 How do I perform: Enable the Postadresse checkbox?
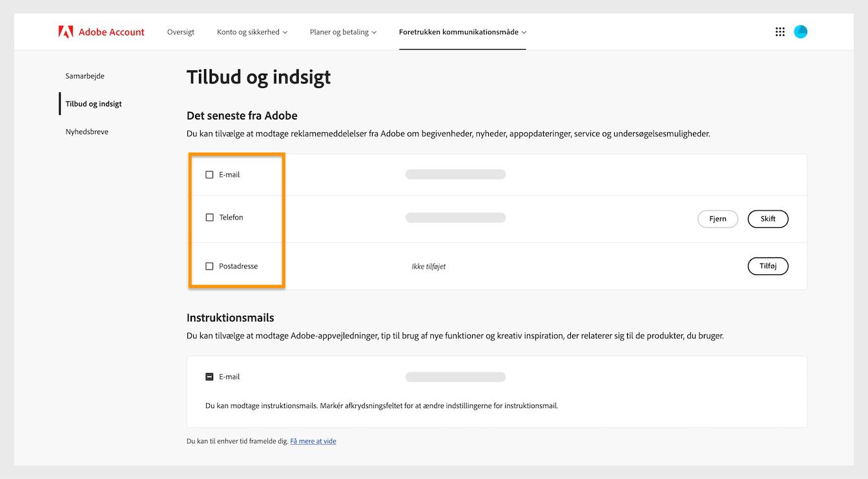209,266
